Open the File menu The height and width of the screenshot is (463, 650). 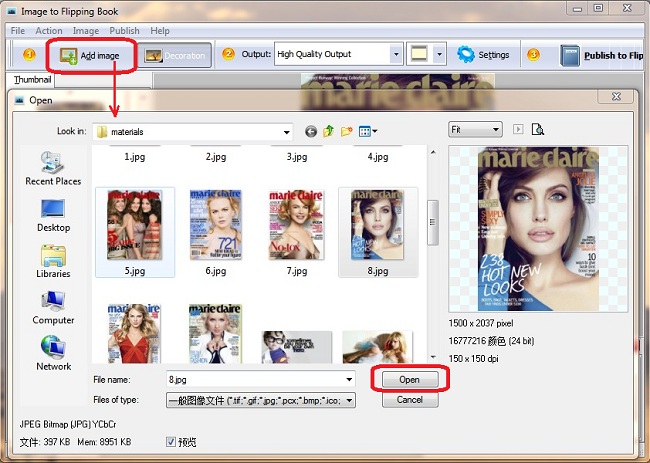click(x=18, y=31)
